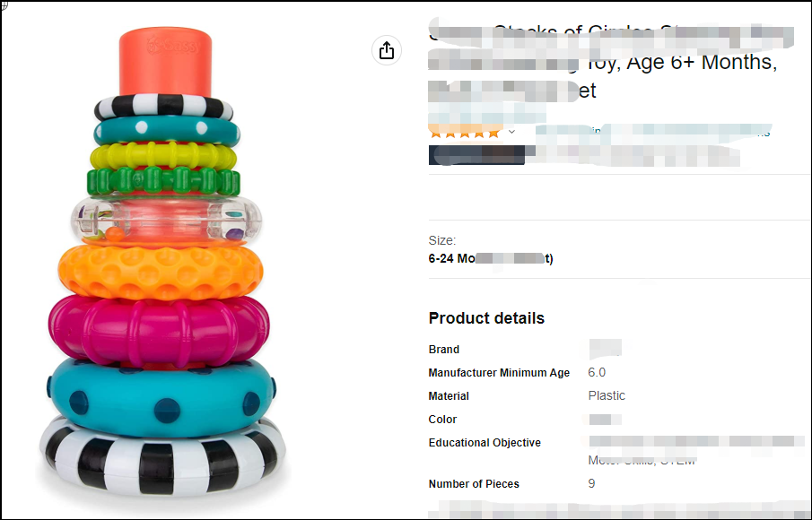Click the large teal polka-dot ring
Viewport: 812px width, 520px height.
[161, 395]
